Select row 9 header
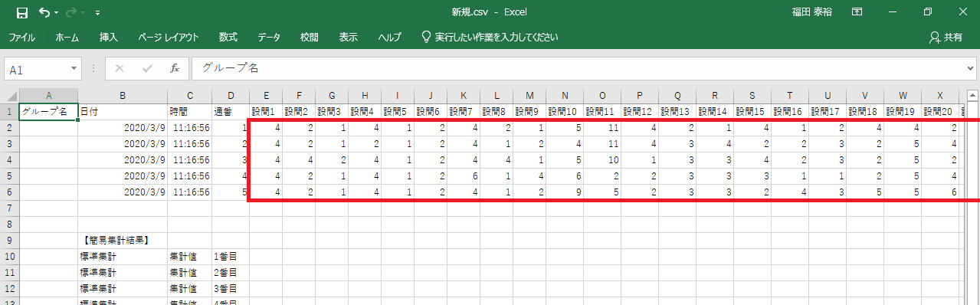The image size is (980, 305). tap(9, 241)
